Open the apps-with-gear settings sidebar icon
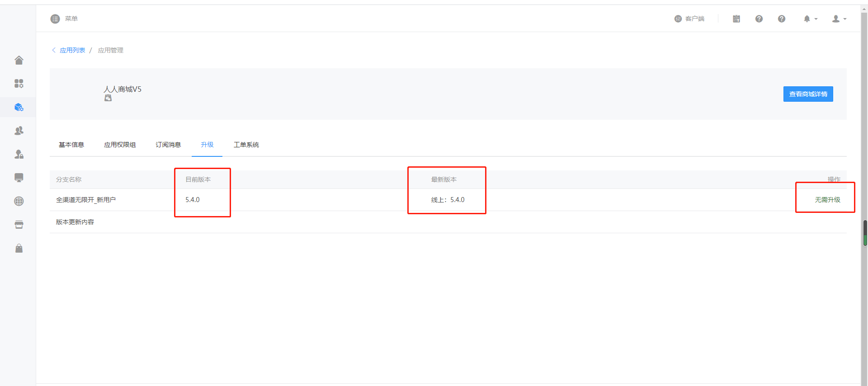The height and width of the screenshot is (386, 868). (19, 84)
